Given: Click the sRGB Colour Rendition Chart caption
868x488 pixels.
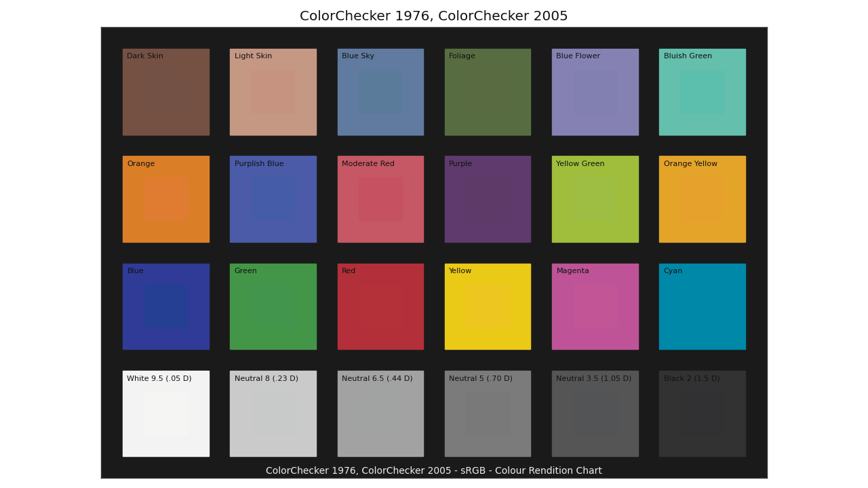Looking at the screenshot, I should (434, 471).
